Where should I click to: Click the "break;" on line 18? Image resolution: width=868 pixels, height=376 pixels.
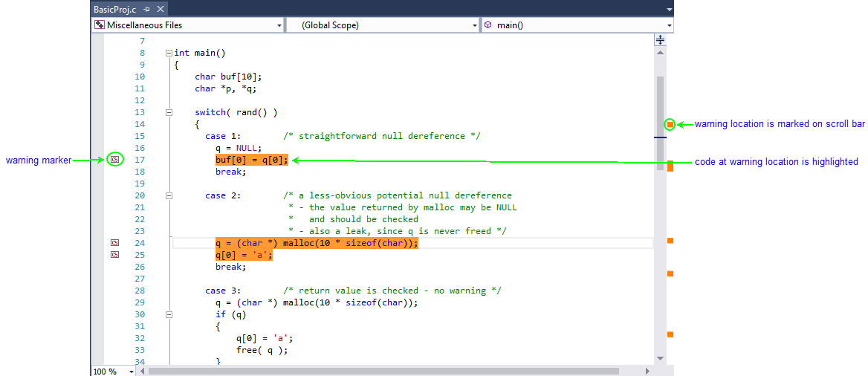[x=230, y=172]
